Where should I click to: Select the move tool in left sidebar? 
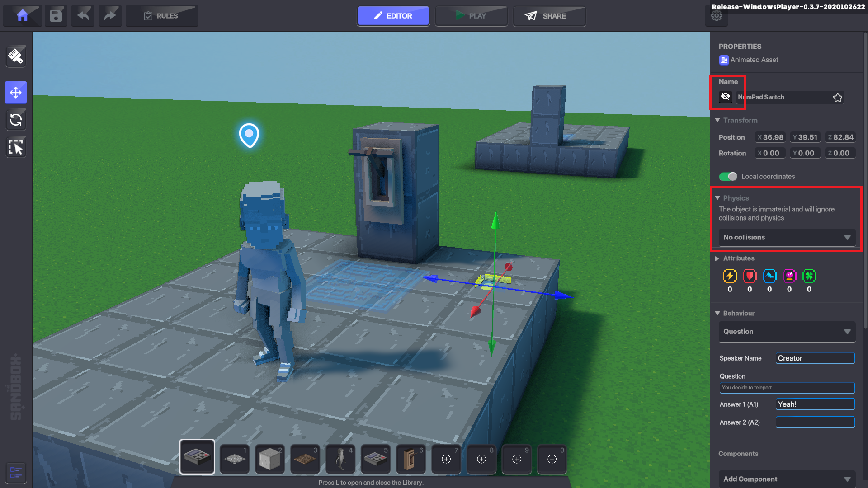[16, 93]
